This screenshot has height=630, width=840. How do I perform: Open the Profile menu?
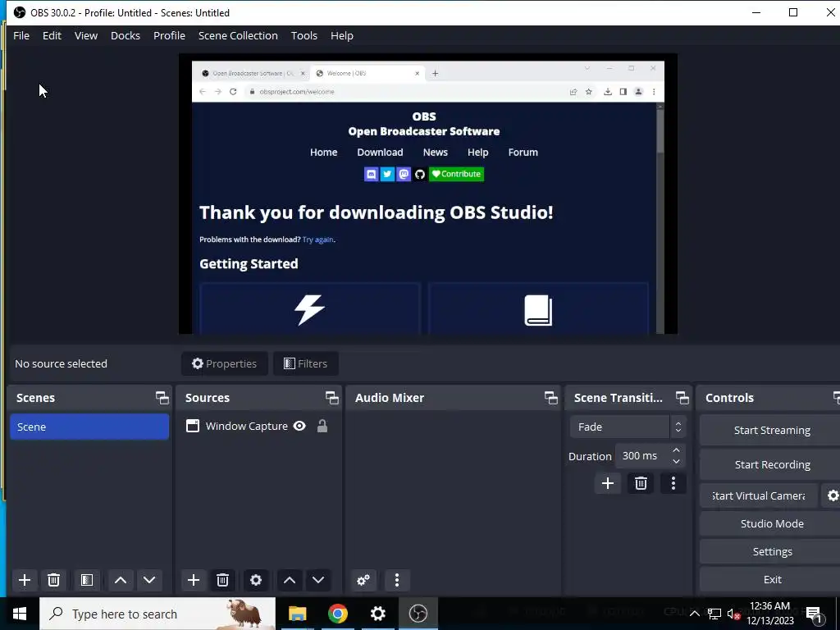(x=169, y=36)
